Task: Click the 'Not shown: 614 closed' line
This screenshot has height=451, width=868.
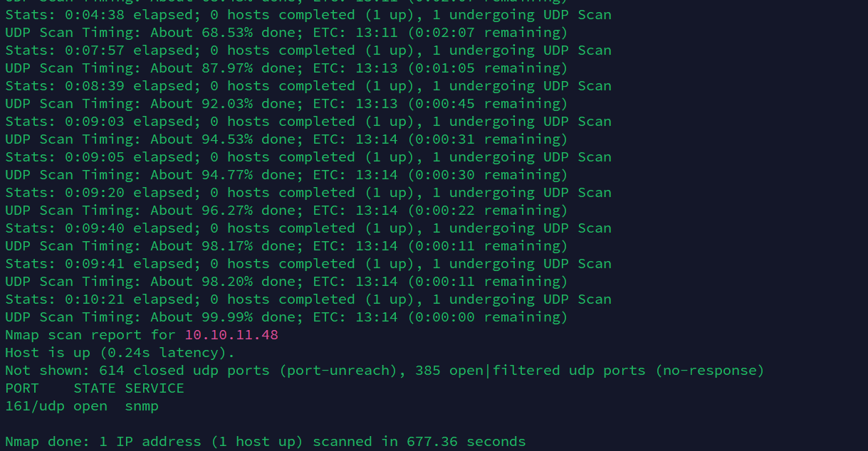Action: click(x=385, y=371)
